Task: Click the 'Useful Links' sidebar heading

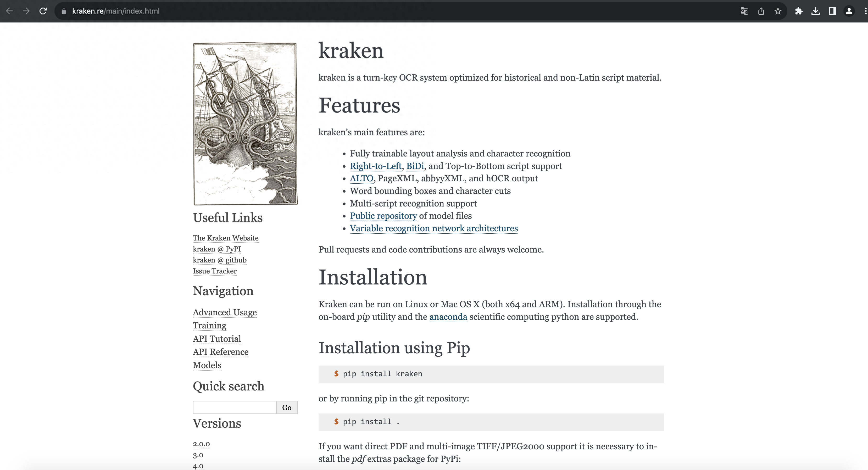Action: pyautogui.click(x=228, y=218)
